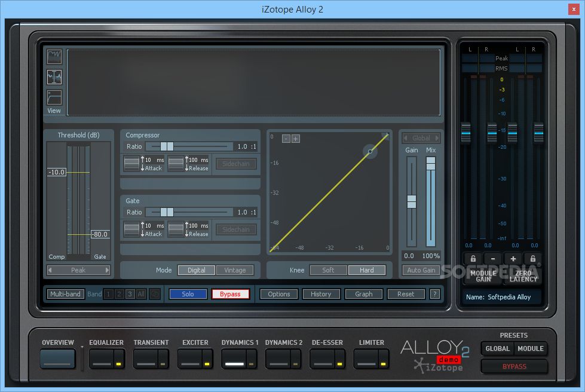585x392 pixels.
Task: Click the Zero Latency button
Action: [523, 276]
